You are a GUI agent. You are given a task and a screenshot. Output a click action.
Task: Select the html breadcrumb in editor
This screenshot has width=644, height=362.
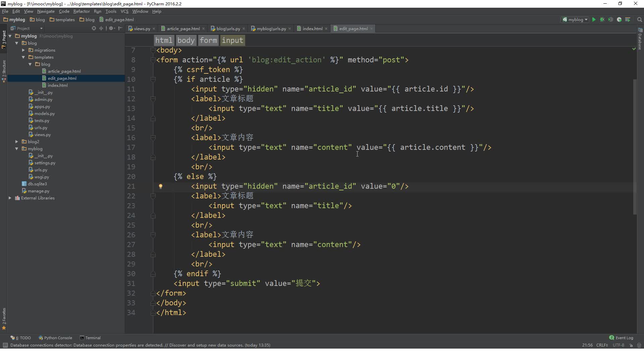click(164, 41)
